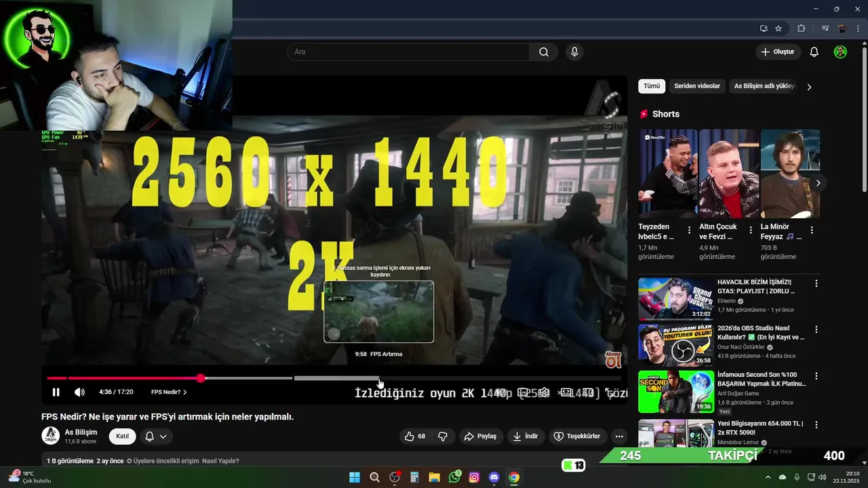Open the "Altın Çocuk ve Fevzi" Short thumbnail
Image resolution: width=868 pixels, height=488 pixels.
tap(729, 174)
